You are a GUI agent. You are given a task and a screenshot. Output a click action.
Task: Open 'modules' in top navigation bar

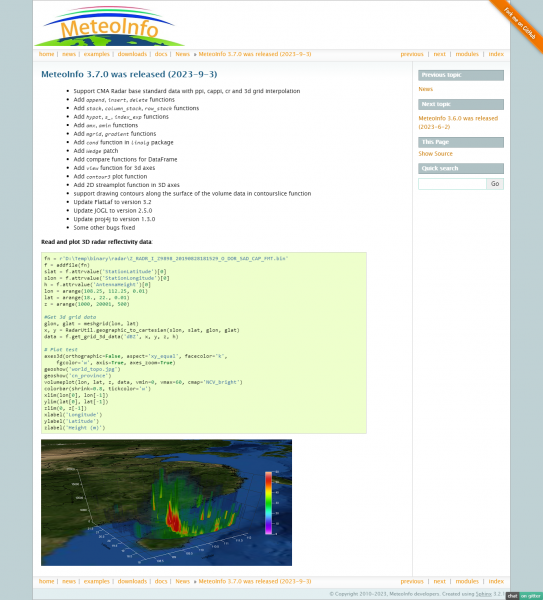point(467,54)
